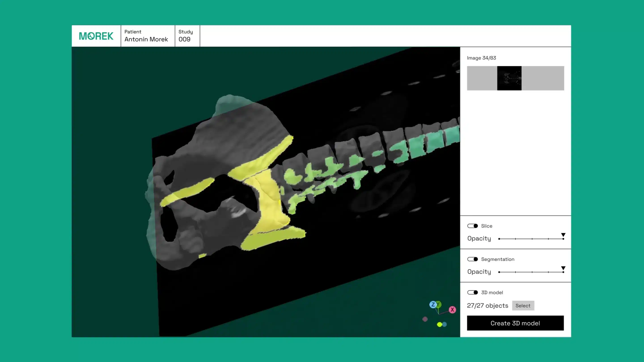Click the light-blue Z axis gizmo handle
644x362 pixels.
(433, 305)
